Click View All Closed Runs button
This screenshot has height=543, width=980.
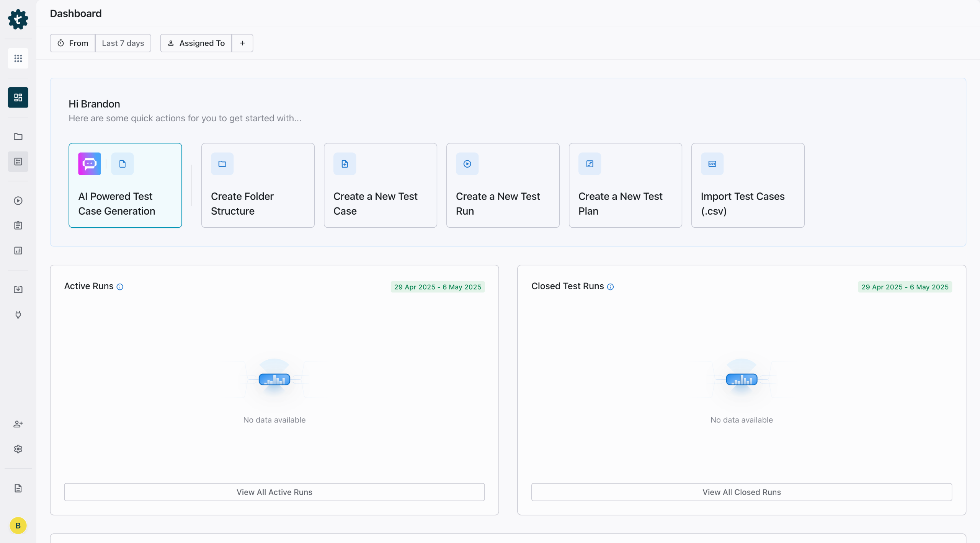(742, 492)
